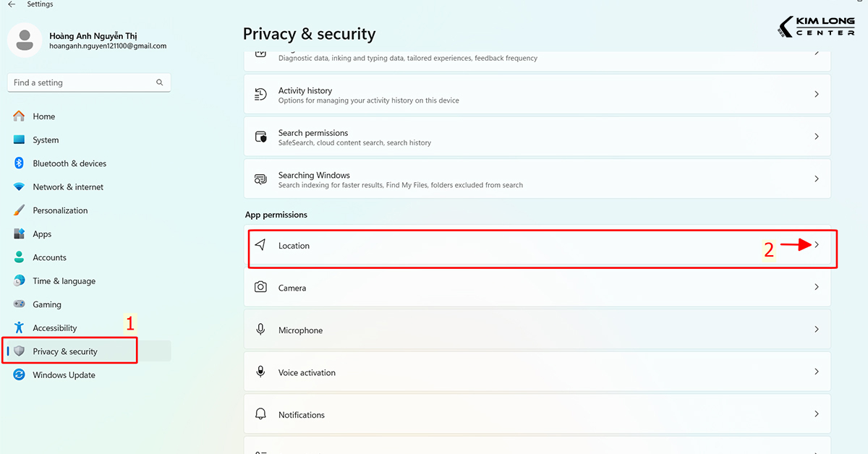Viewport: 868px width, 454px height.
Task: Click the Gaming controller icon
Action: pyautogui.click(x=19, y=304)
